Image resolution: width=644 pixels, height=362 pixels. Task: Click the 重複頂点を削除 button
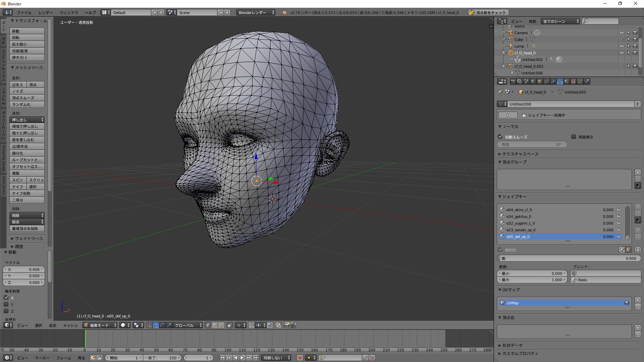pyautogui.click(x=27, y=229)
